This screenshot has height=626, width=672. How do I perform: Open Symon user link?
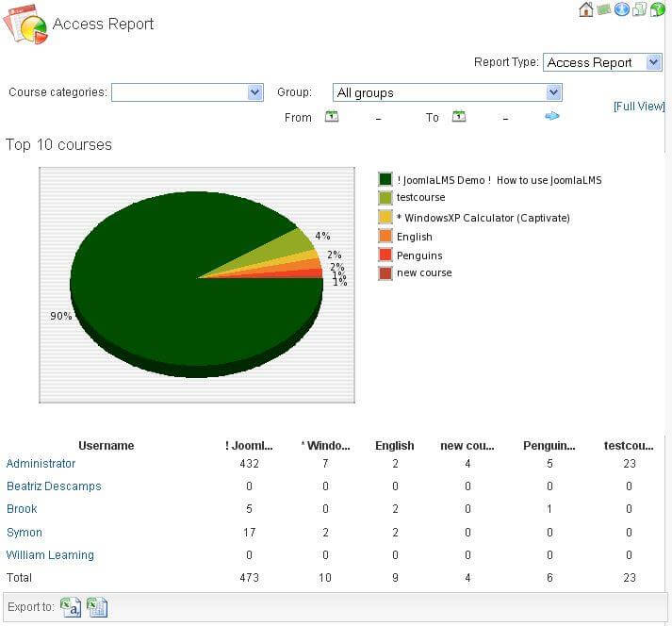(x=24, y=533)
